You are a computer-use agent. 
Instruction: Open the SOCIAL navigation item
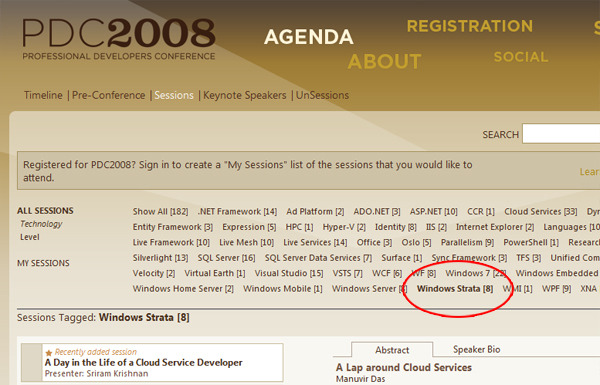click(x=521, y=57)
